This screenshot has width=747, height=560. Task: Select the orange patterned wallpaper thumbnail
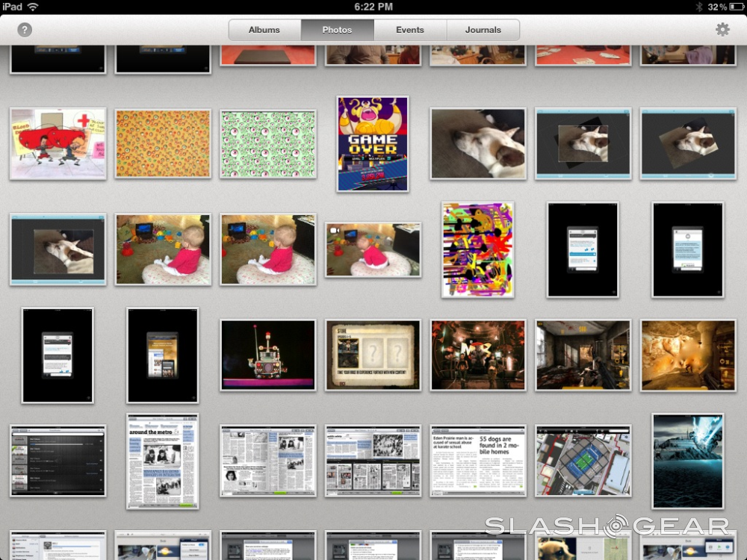163,143
